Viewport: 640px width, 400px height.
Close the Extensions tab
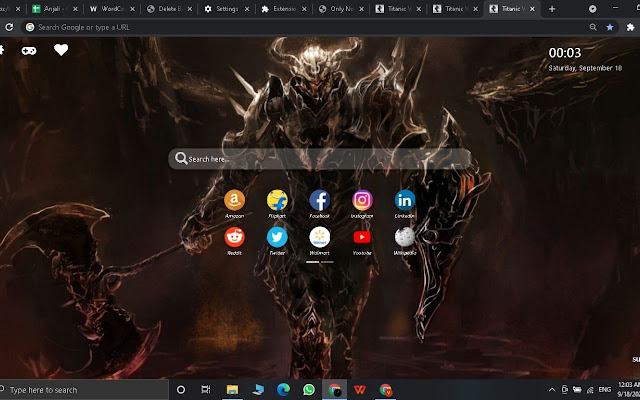[x=304, y=9]
